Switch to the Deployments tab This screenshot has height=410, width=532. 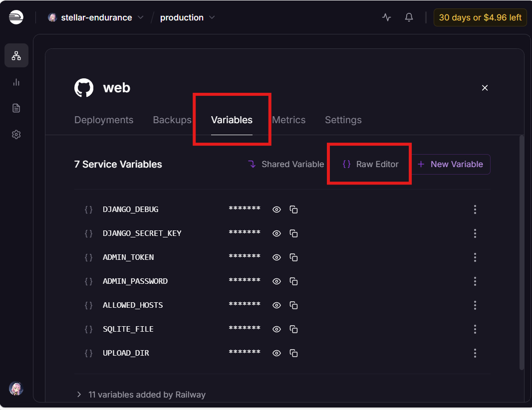point(104,120)
